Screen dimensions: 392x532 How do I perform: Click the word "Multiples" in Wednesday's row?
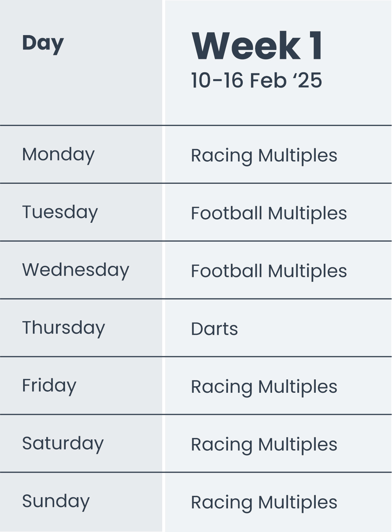[307, 271]
